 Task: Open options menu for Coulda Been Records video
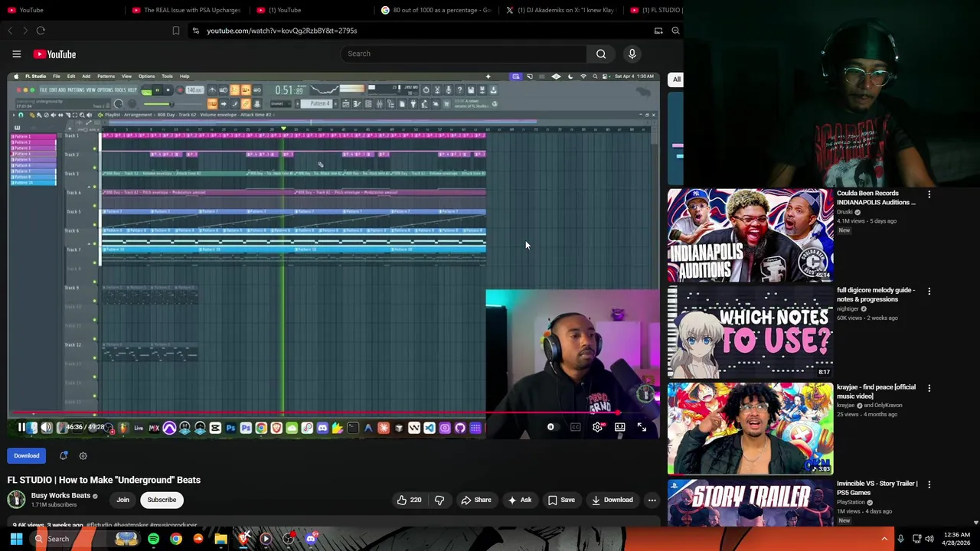click(929, 194)
